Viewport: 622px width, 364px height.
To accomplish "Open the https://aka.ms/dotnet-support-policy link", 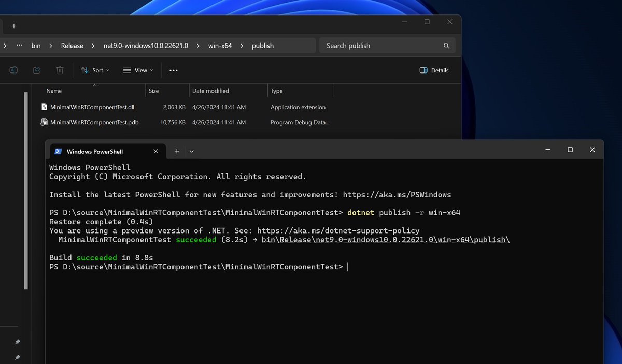I will pyautogui.click(x=338, y=231).
